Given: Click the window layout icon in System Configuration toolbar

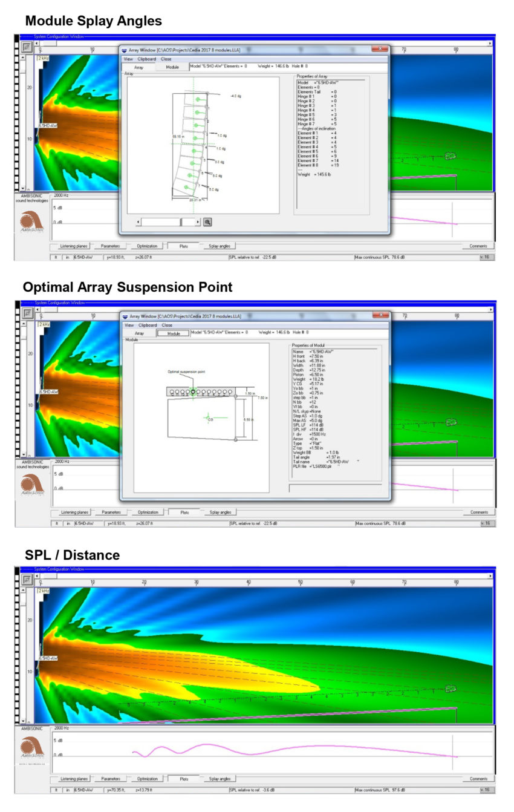Looking at the screenshot, I should pyautogui.click(x=27, y=47).
